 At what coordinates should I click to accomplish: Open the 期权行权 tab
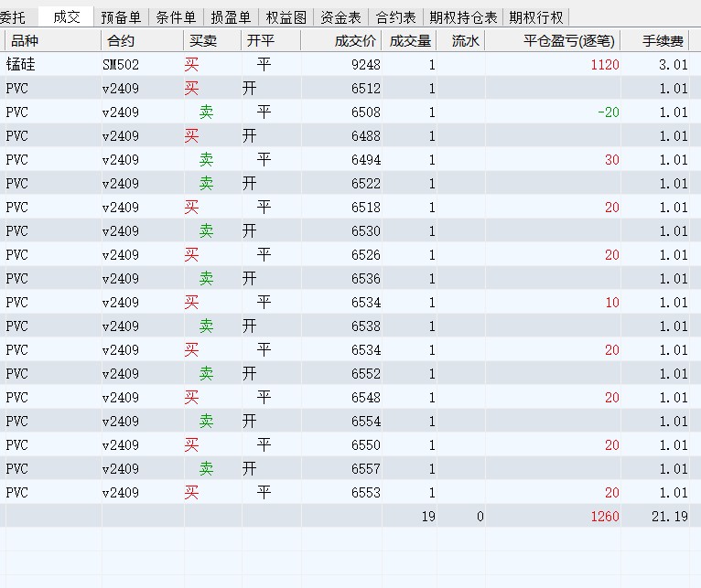click(x=536, y=17)
